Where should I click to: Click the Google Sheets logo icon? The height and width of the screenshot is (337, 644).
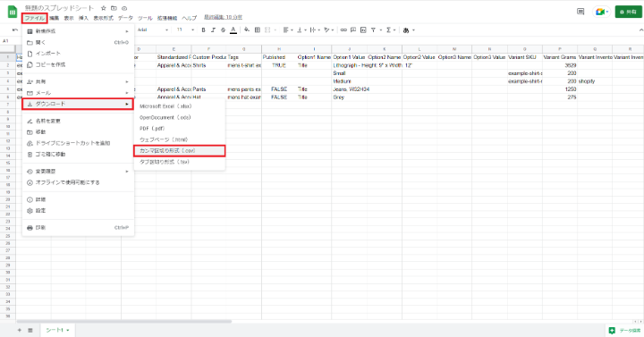[x=13, y=11]
